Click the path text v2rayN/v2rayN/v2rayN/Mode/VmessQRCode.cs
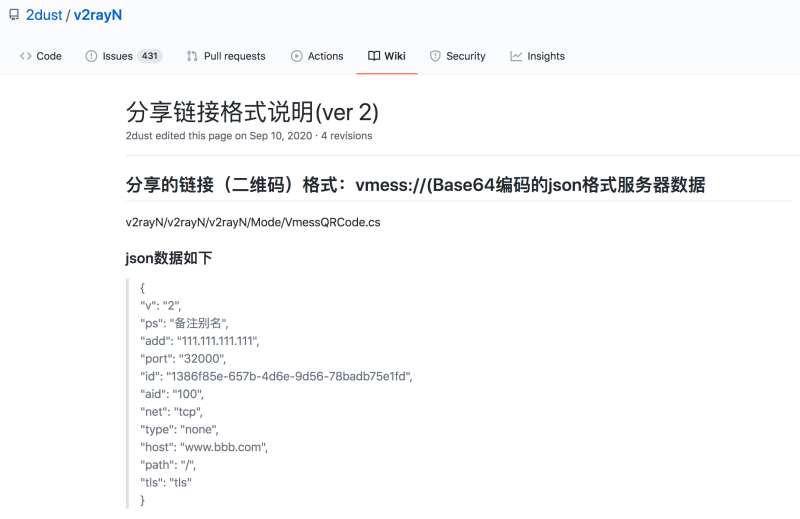Image resolution: width=800 pixels, height=519 pixels. coord(253,223)
